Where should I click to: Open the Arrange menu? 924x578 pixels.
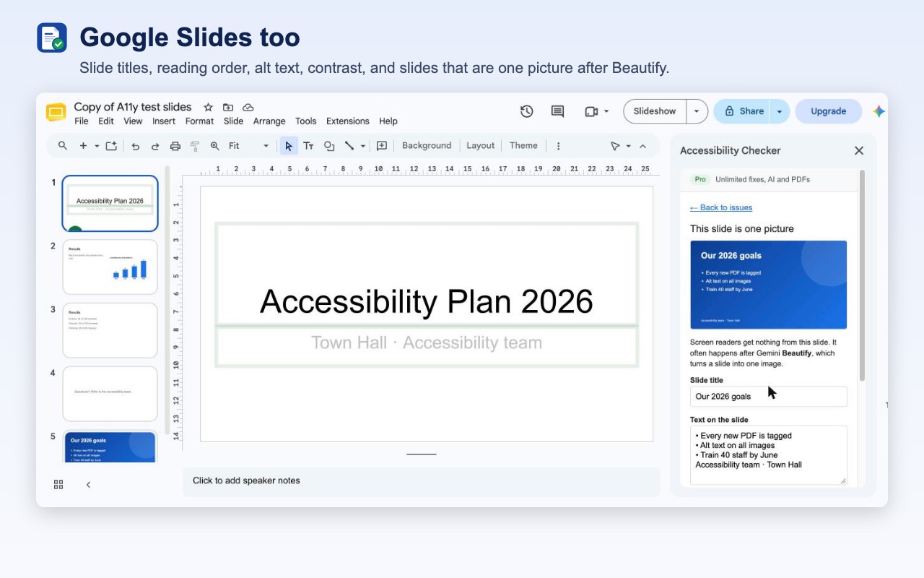(269, 121)
